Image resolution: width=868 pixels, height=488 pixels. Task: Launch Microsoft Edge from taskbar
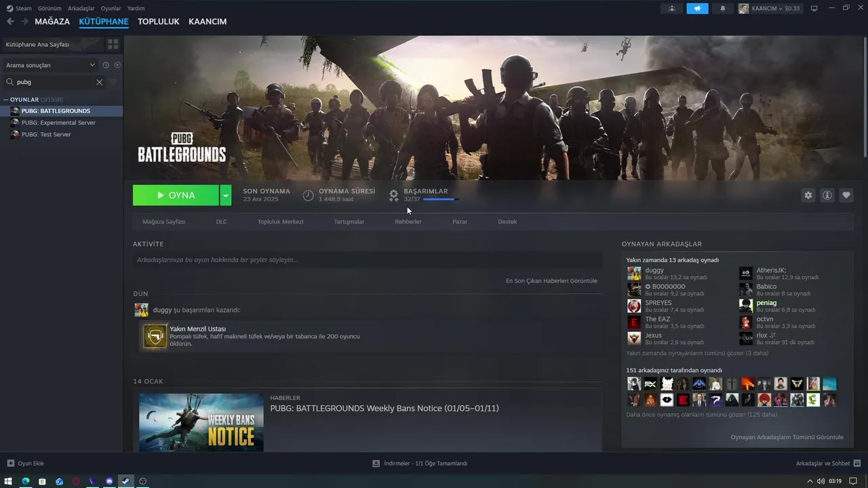(26, 481)
